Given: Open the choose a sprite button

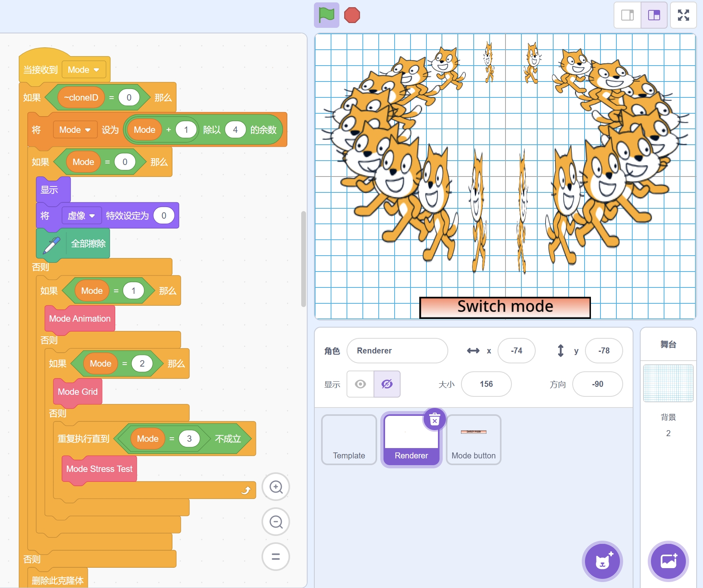Looking at the screenshot, I should coord(602,561).
